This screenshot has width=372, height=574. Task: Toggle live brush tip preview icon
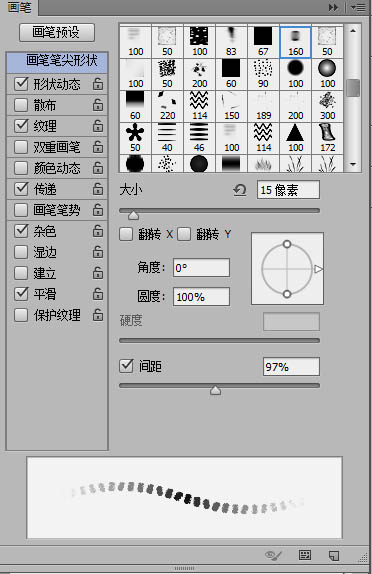(273, 555)
